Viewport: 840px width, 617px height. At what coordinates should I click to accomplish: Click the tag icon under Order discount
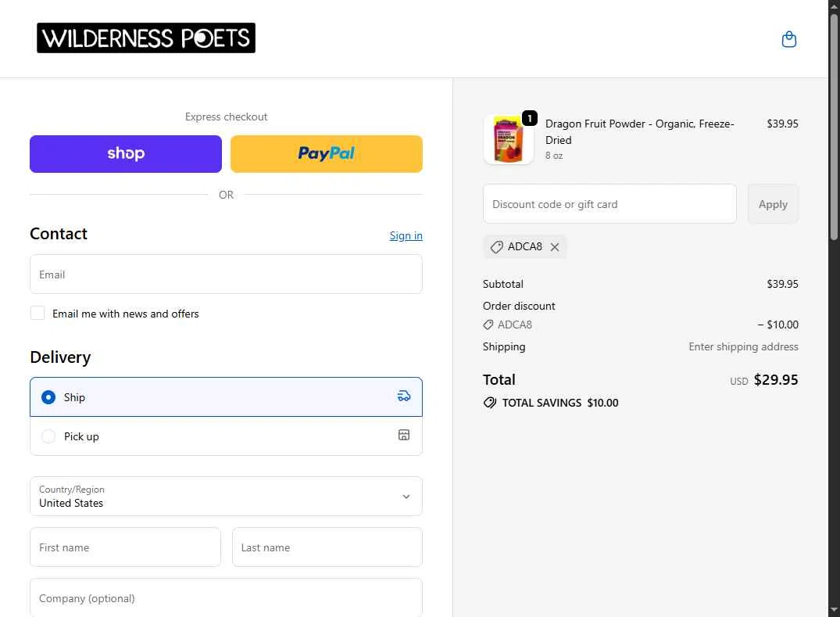(488, 325)
